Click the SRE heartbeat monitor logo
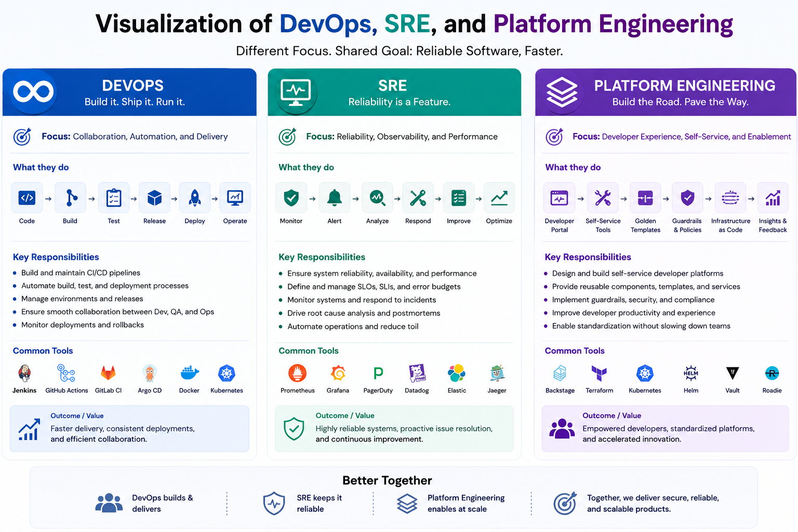 (296, 92)
